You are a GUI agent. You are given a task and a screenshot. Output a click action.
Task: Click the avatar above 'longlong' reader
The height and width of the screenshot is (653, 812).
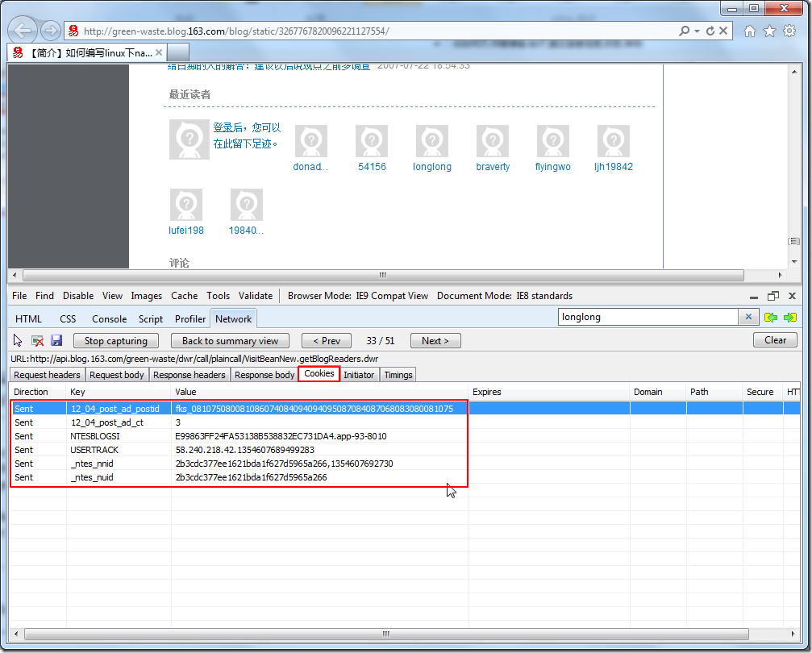click(432, 141)
